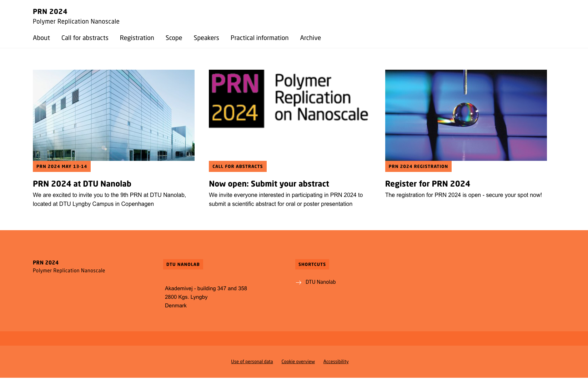Open the Accessibility statement

(x=336, y=361)
